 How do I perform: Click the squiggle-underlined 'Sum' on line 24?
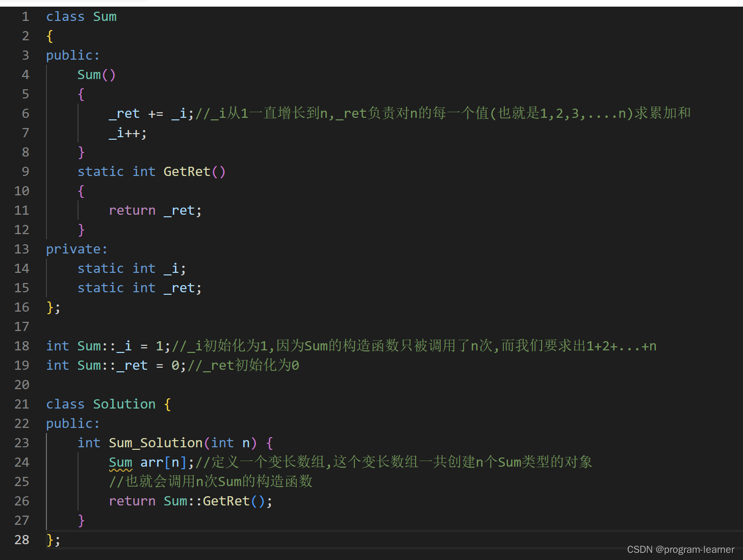click(x=120, y=463)
